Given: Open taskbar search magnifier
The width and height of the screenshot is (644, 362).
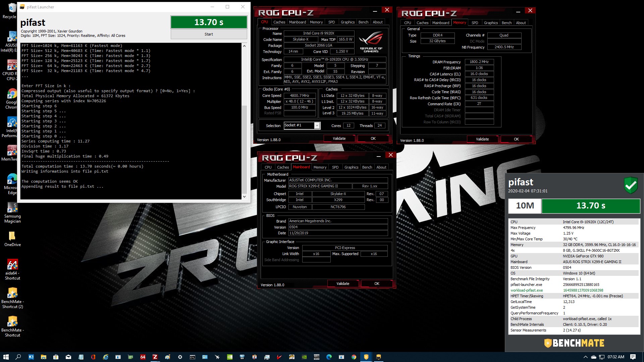Looking at the screenshot, I should pos(18,357).
